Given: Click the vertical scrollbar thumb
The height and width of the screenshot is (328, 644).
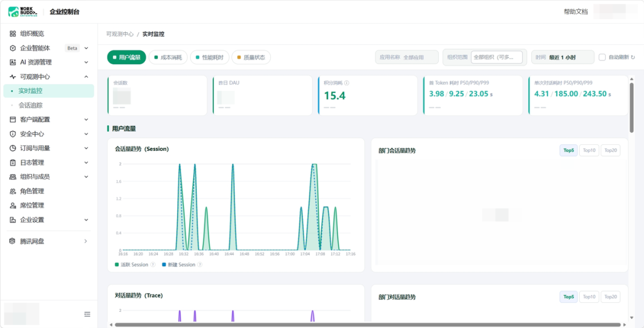Looking at the screenshot, I should pos(631,107).
